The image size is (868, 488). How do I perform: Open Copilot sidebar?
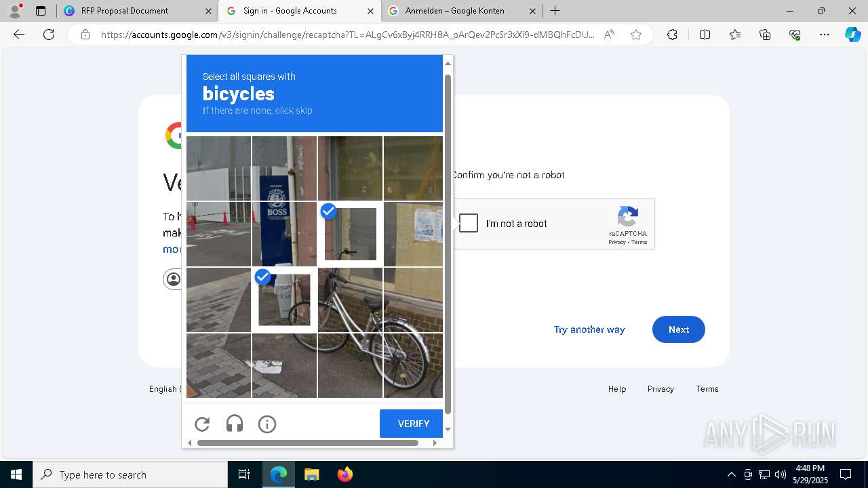pyautogui.click(x=852, y=35)
